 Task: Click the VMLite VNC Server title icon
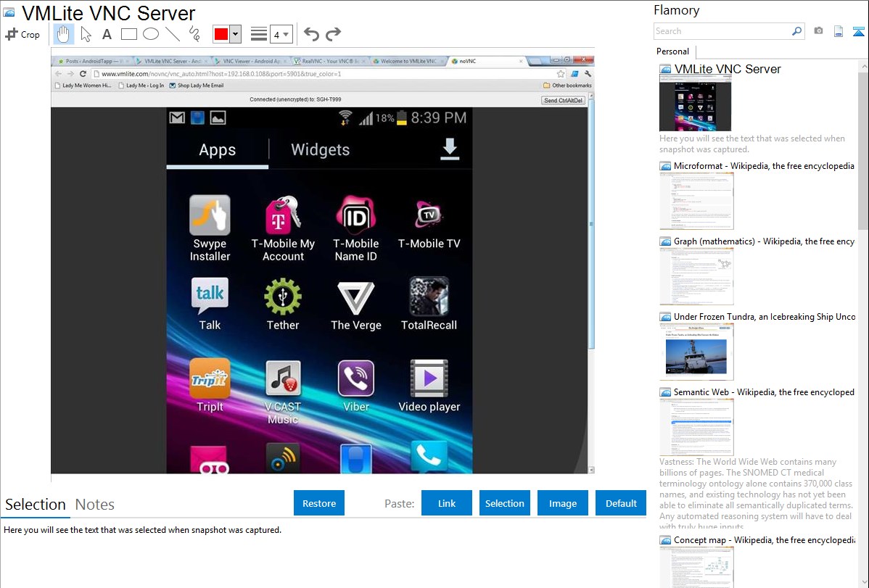tap(9, 12)
